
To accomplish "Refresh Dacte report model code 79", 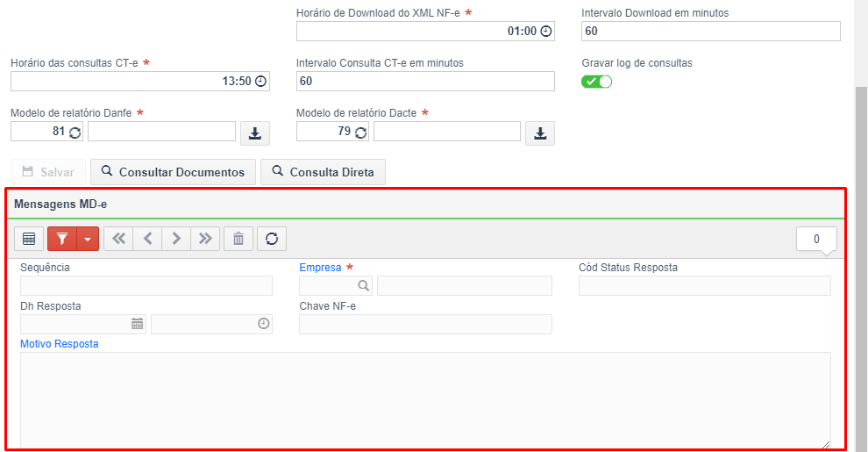I will (361, 133).
